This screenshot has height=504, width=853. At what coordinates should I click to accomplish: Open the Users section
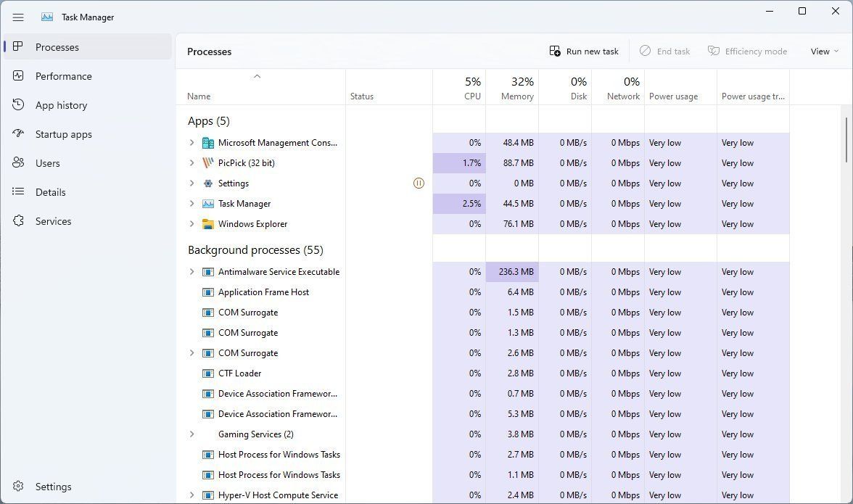tap(48, 162)
